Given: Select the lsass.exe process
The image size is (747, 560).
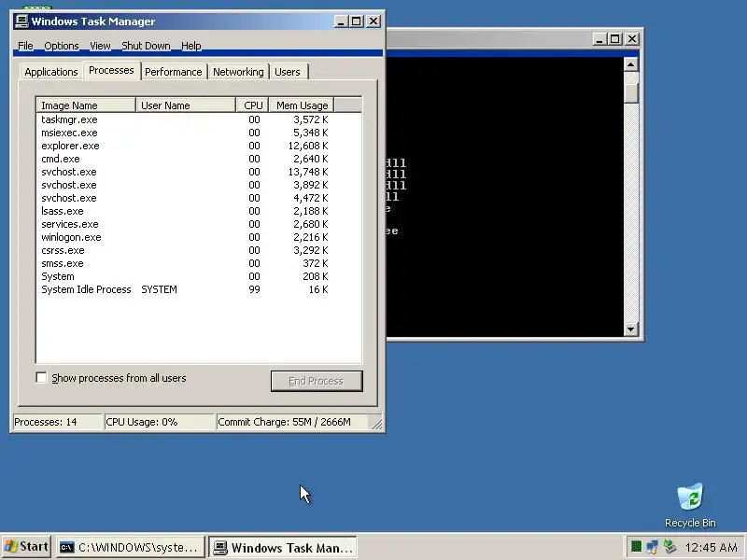Looking at the screenshot, I should [x=184, y=211].
